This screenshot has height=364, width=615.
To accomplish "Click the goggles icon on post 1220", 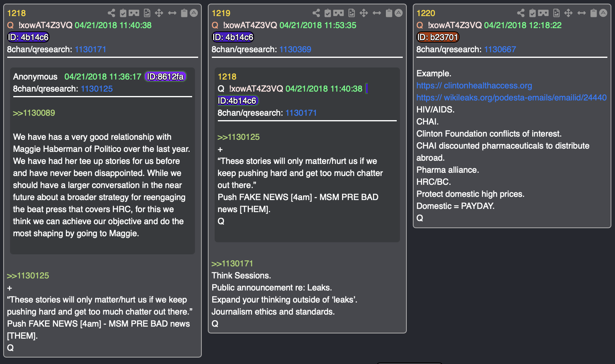I will [x=543, y=13].
